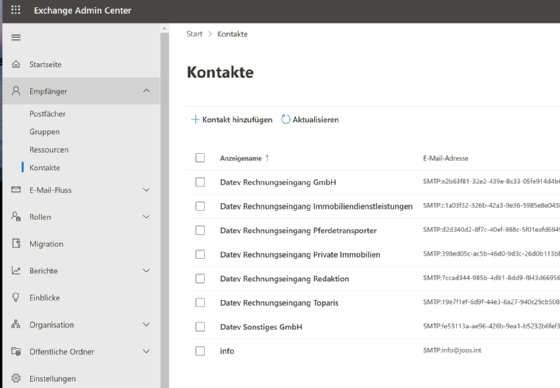
Task: Check Datev Rechnungseingang Immobiliendienstleistungen row
Action: click(x=200, y=206)
